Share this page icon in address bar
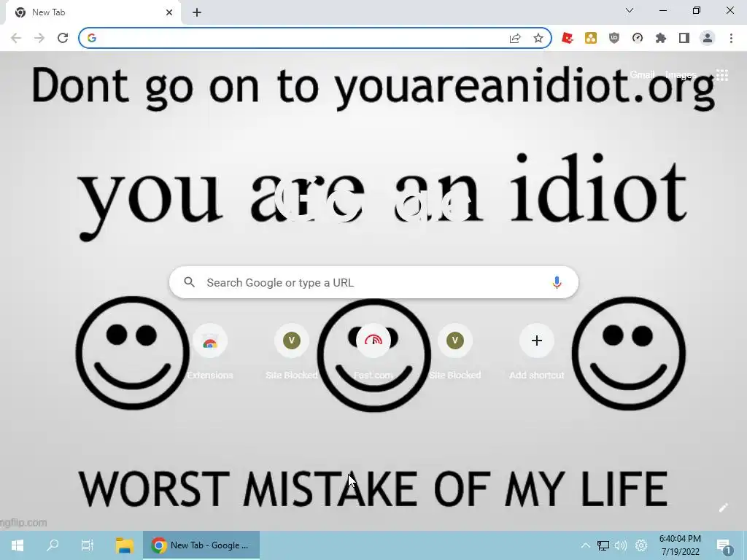This screenshot has height=560, width=747. click(x=515, y=38)
